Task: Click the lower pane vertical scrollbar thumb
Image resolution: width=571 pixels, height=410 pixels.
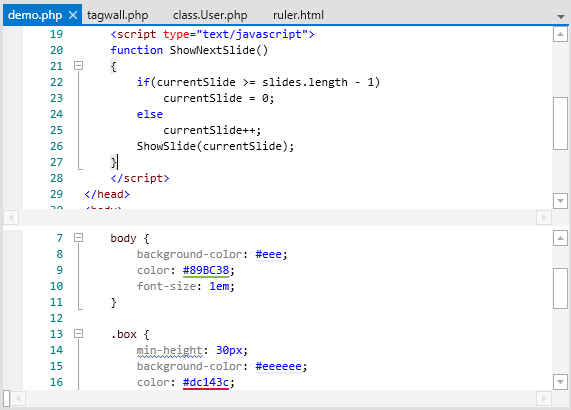Action: pos(560,288)
